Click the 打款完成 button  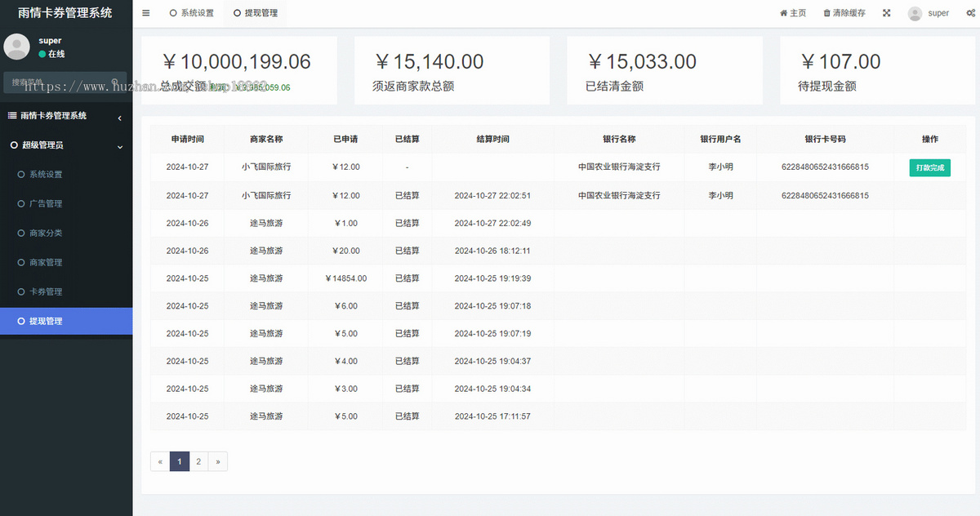coord(929,167)
